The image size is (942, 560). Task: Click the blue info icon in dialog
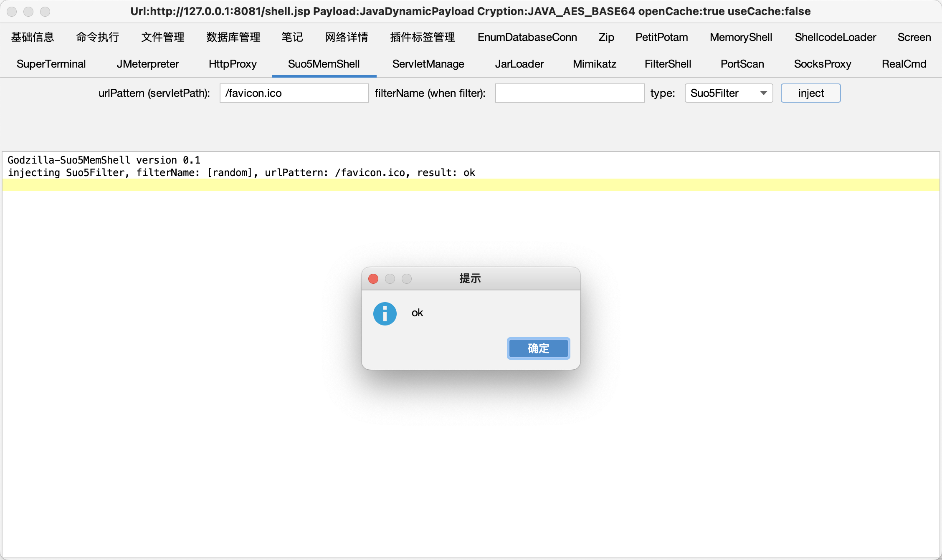click(385, 314)
